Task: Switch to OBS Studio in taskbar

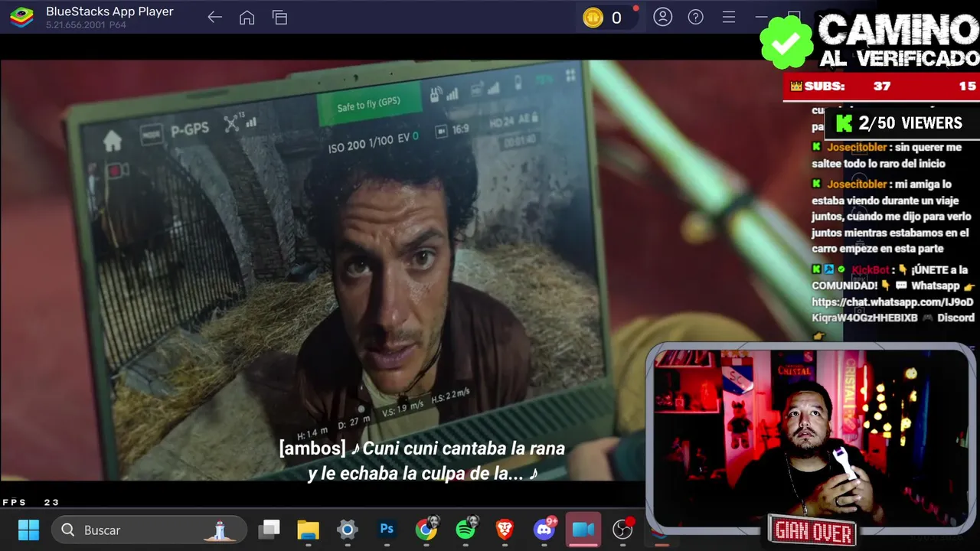Action: tap(623, 529)
